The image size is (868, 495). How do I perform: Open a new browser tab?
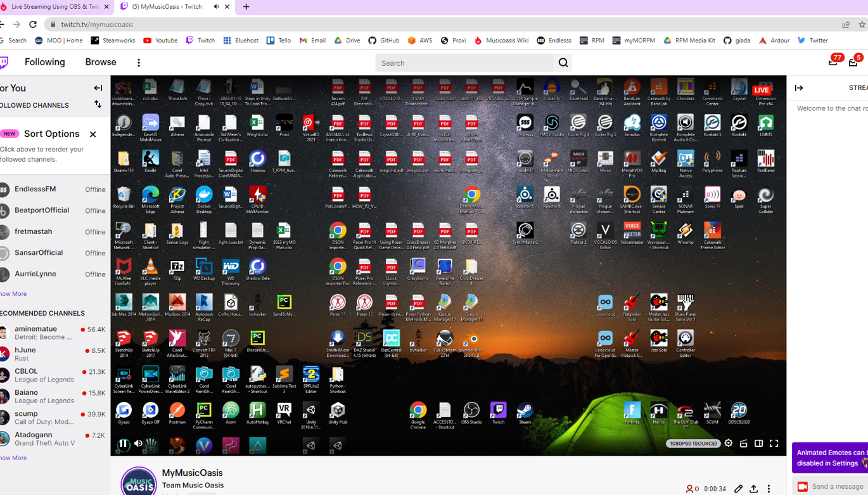coord(246,7)
